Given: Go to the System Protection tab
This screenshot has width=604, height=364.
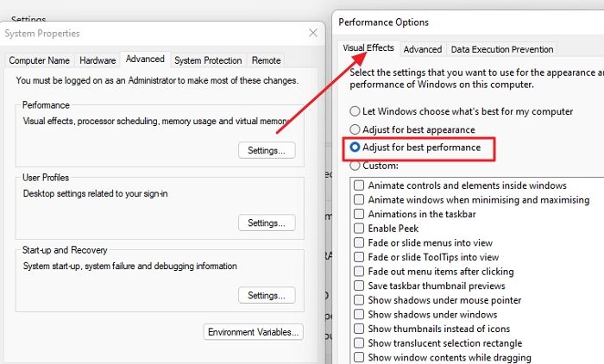Looking at the screenshot, I should [x=208, y=60].
